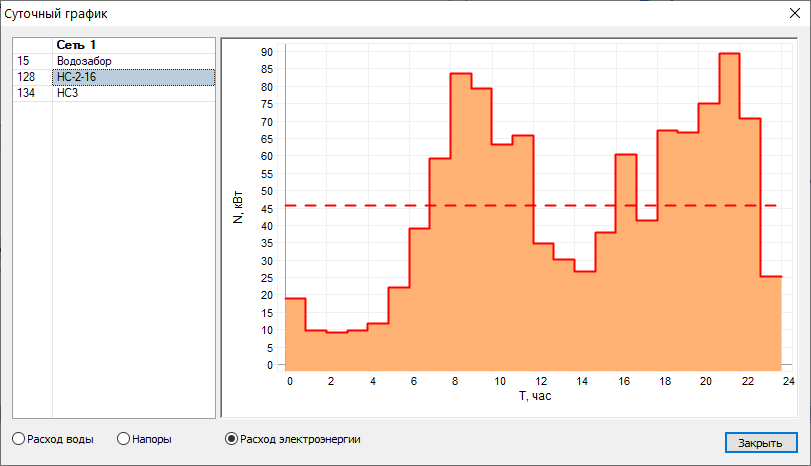Click the lowest chart bar at hour 2

[x=336, y=350]
